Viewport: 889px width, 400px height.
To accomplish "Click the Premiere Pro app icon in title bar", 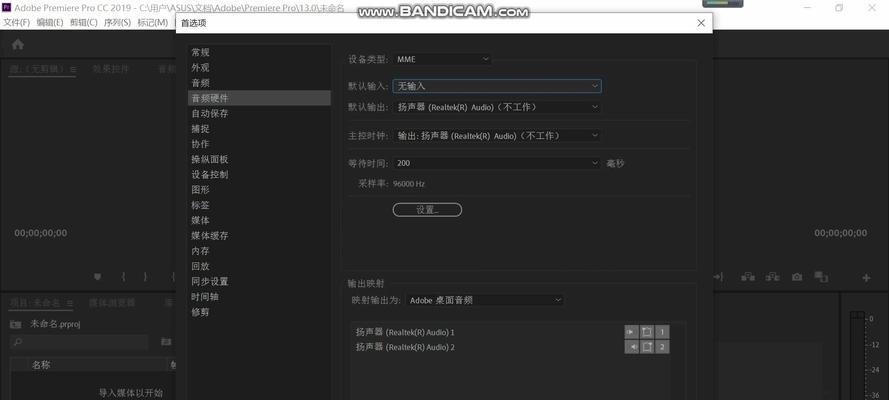I will [7, 7].
